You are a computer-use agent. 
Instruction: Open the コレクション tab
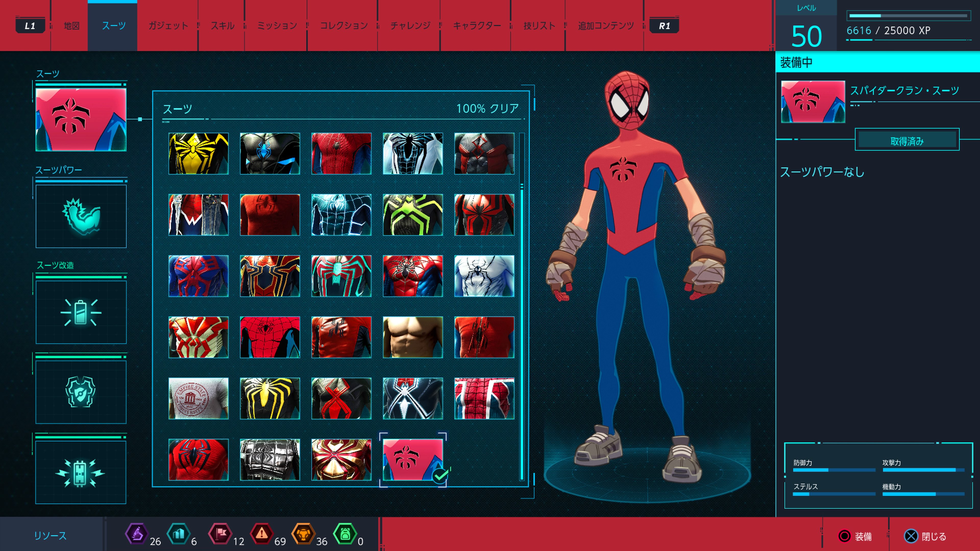(x=344, y=26)
